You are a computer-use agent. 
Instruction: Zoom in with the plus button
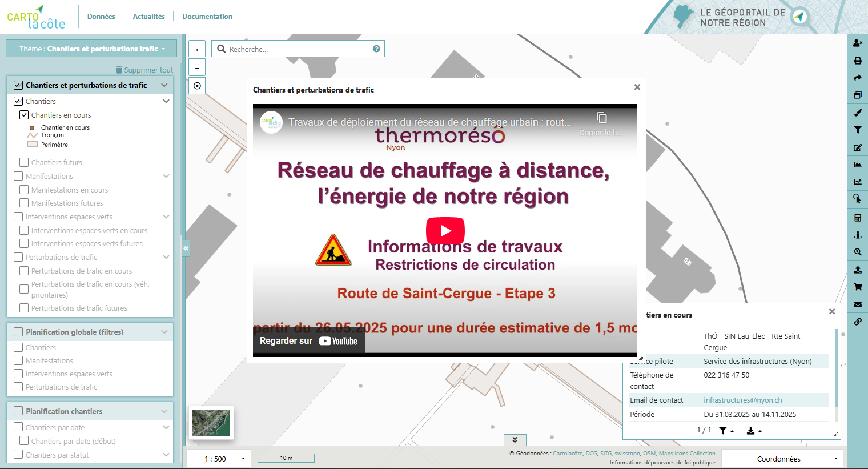[x=197, y=49]
